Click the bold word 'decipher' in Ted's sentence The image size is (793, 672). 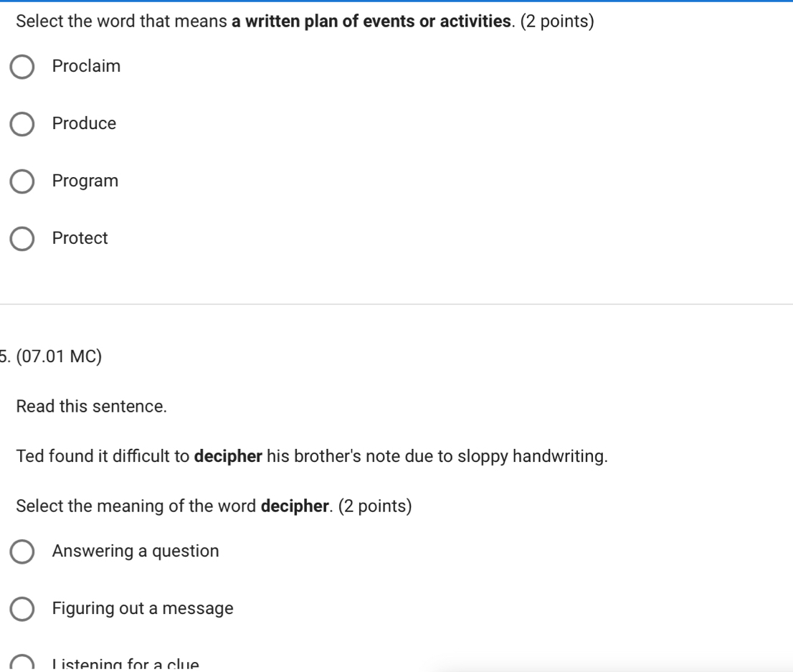point(229,456)
